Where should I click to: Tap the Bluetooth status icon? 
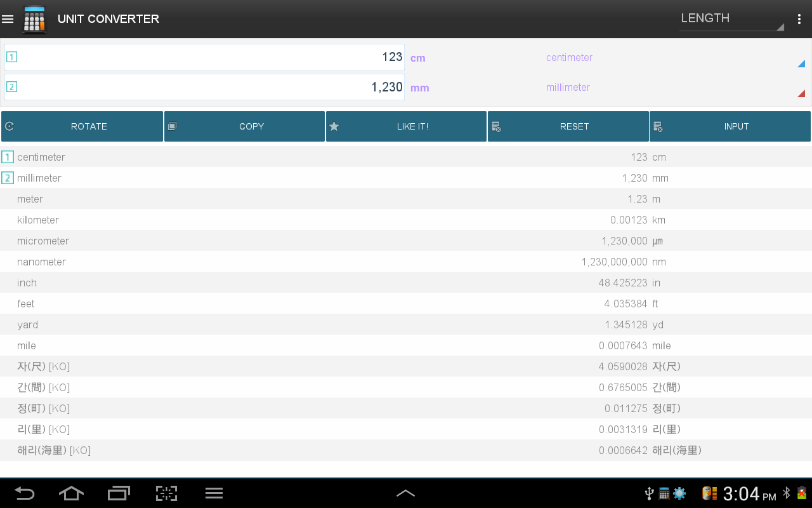[787, 493]
